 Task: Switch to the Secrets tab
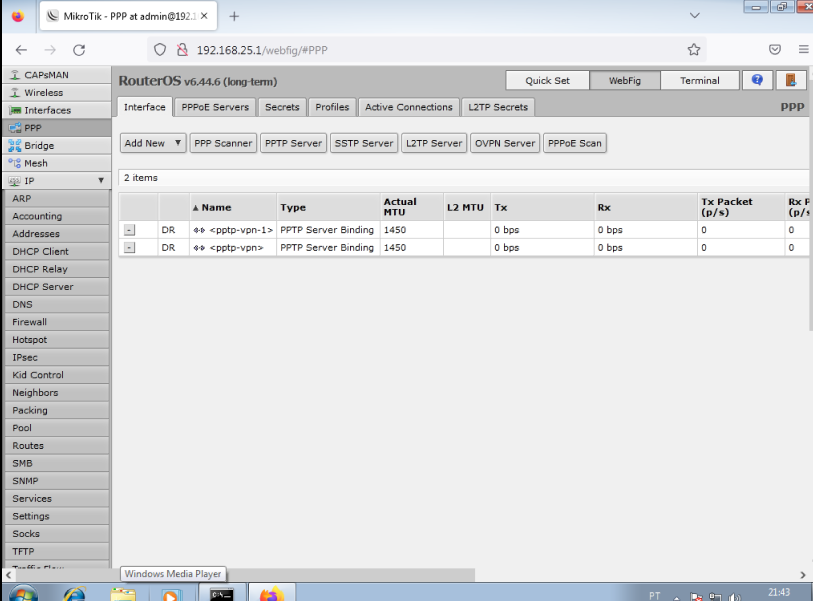click(x=282, y=107)
